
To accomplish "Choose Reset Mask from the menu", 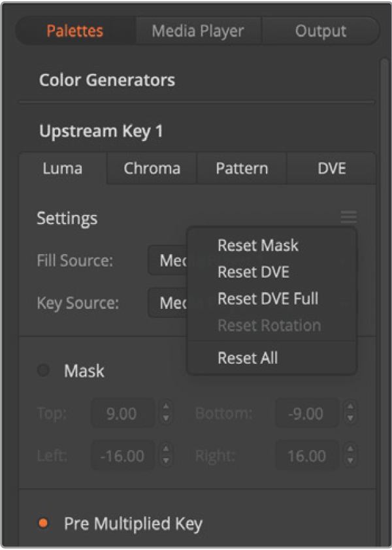I will pyautogui.click(x=257, y=246).
